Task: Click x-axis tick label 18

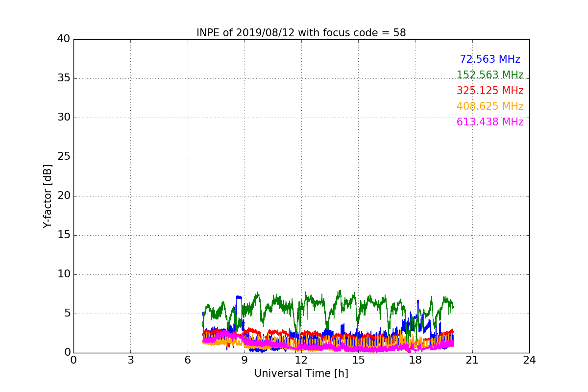Action: (416, 360)
